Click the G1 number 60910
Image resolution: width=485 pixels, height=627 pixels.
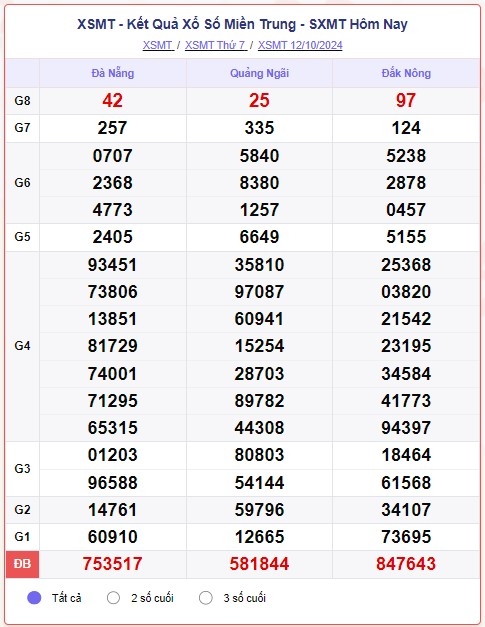coord(112,537)
